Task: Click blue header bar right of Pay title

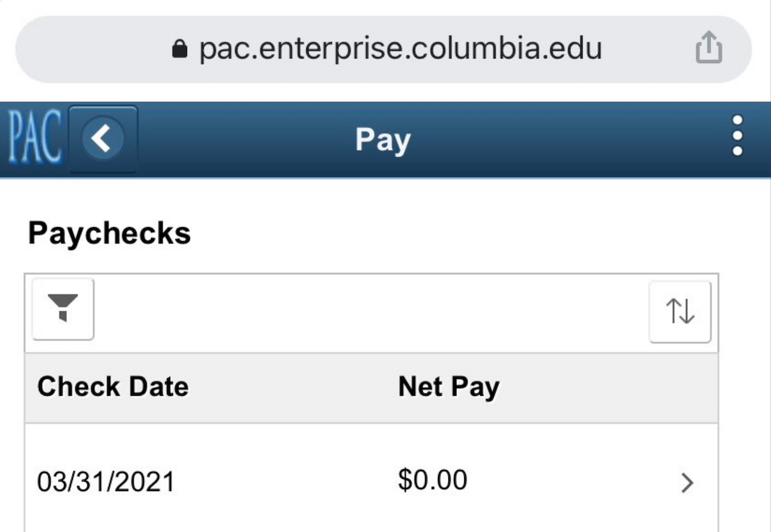Action: pyautogui.click(x=572, y=140)
